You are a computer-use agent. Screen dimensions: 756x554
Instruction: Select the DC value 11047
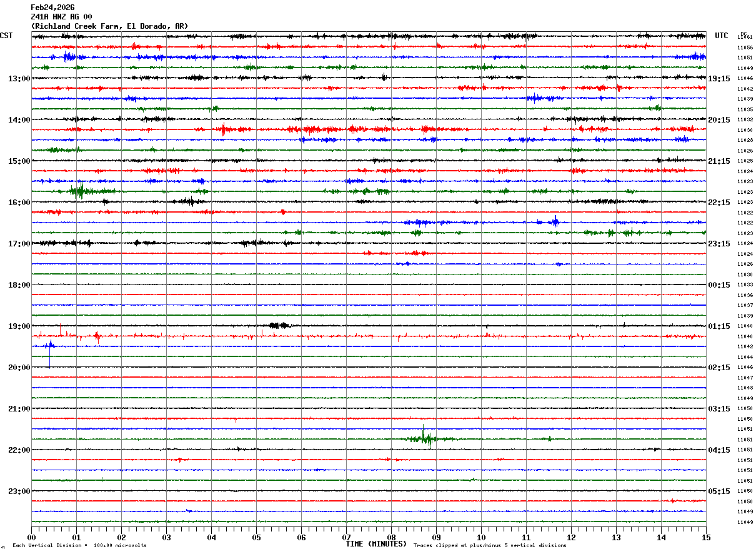745,378
